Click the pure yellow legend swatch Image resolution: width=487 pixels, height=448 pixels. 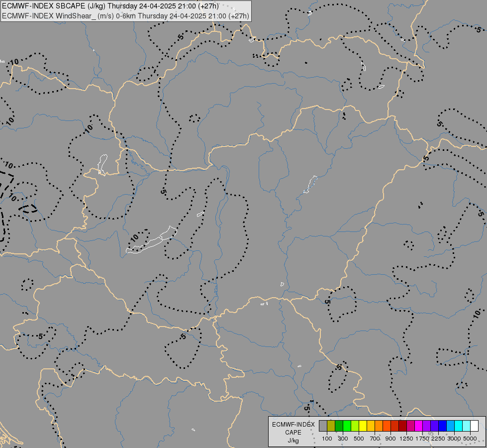pos(363,426)
